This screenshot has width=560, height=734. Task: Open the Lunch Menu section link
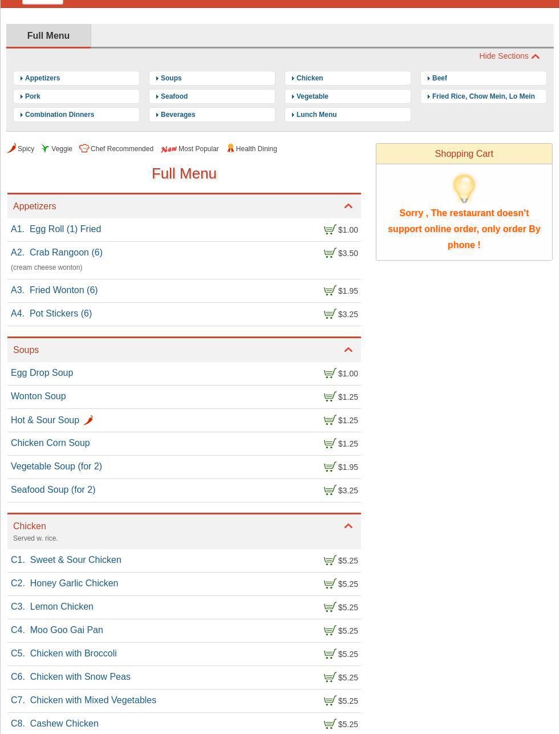[316, 115]
